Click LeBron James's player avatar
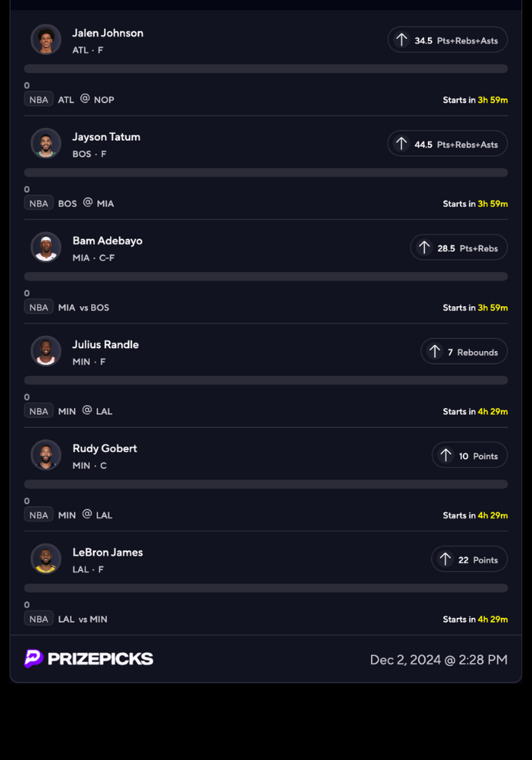The height and width of the screenshot is (760, 532). click(x=46, y=559)
